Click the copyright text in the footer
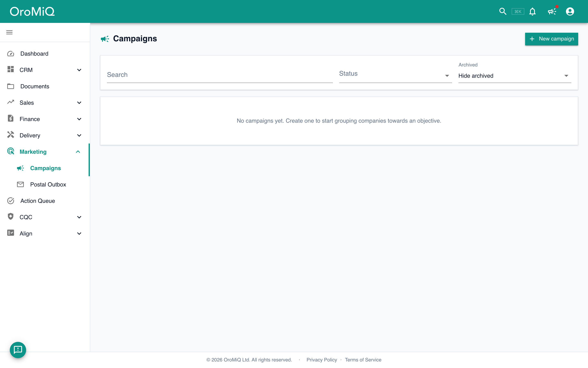 249,360
